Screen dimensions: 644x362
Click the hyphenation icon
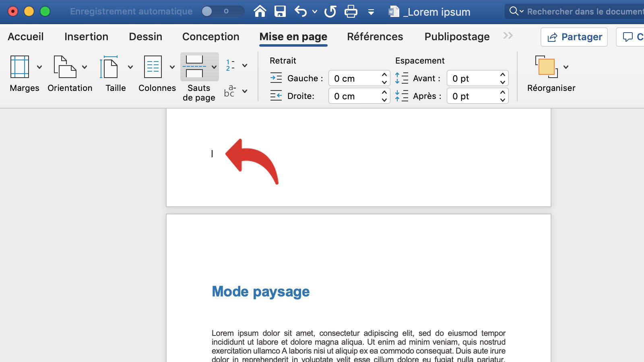pyautogui.click(x=230, y=91)
